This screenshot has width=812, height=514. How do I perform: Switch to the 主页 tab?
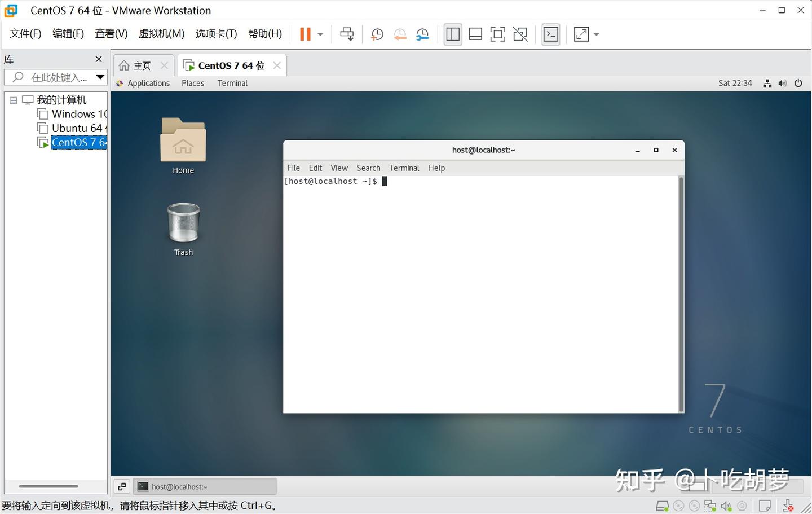[140, 65]
